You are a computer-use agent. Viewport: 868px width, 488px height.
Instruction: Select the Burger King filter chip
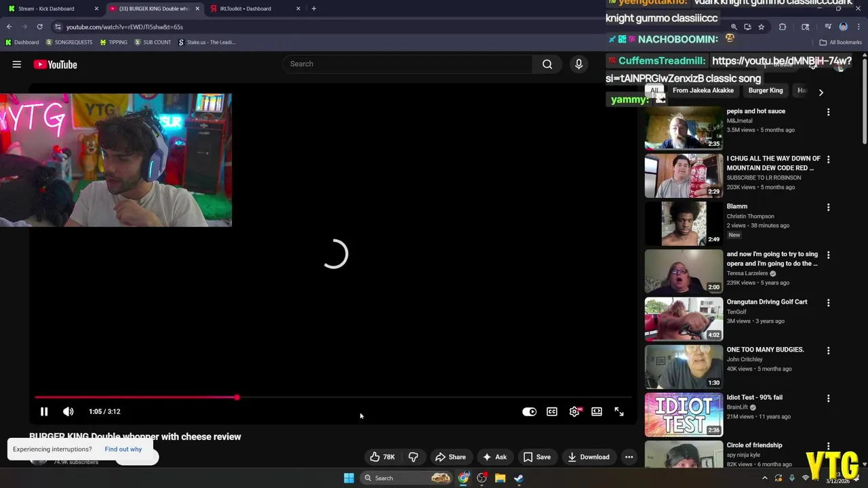tap(766, 90)
